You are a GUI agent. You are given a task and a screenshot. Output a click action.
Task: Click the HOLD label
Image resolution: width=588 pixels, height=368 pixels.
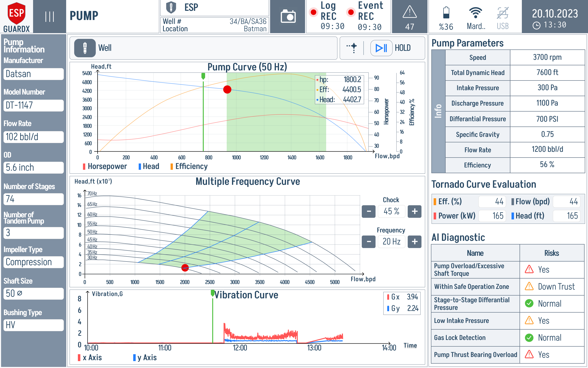point(403,48)
